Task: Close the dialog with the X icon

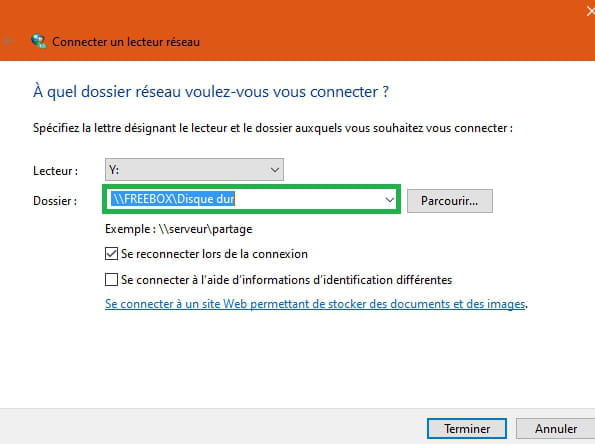Action: pyautogui.click(x=590, y=11)
